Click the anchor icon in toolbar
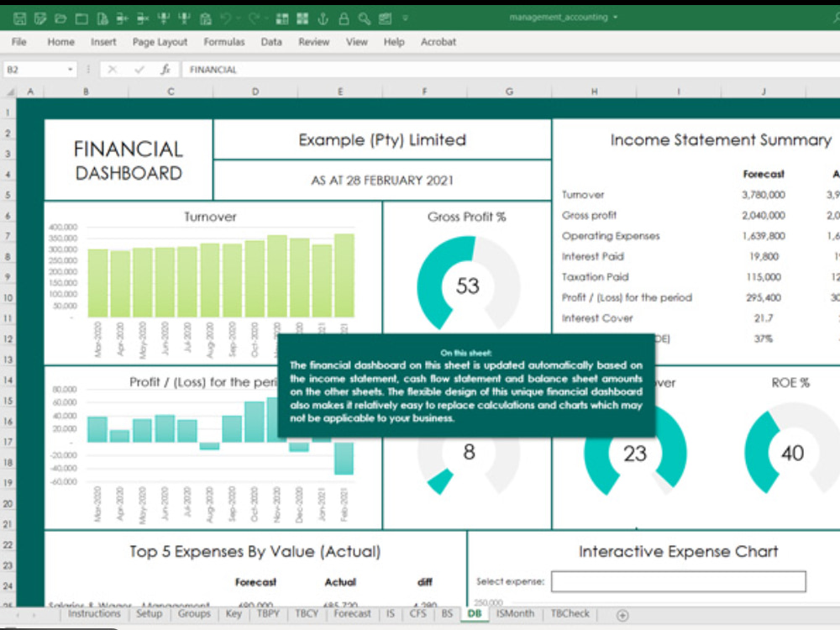 [x=323, y=18]
